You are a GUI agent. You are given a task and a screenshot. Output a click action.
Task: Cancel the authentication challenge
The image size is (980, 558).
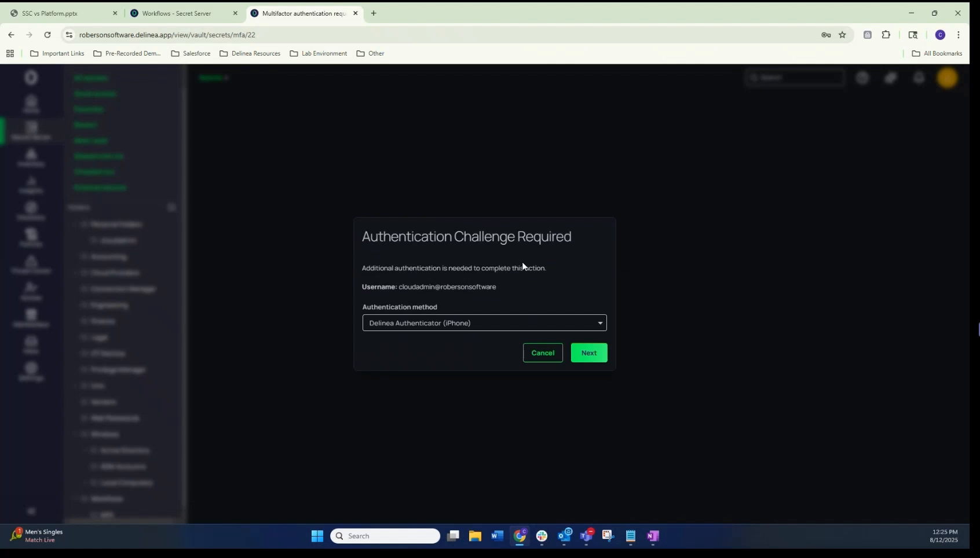pyautogui.click(x=542, y=353)
